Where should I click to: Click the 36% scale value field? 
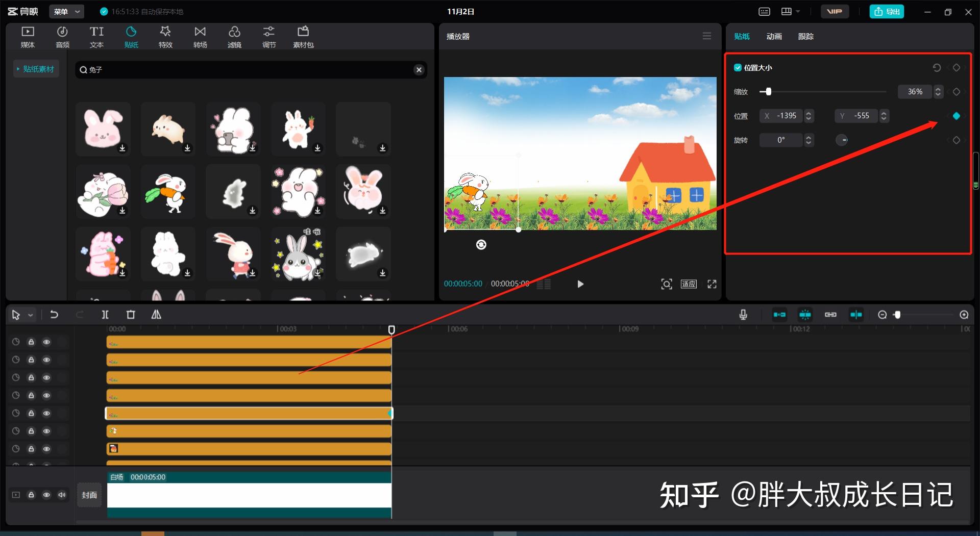coord(915,92)
